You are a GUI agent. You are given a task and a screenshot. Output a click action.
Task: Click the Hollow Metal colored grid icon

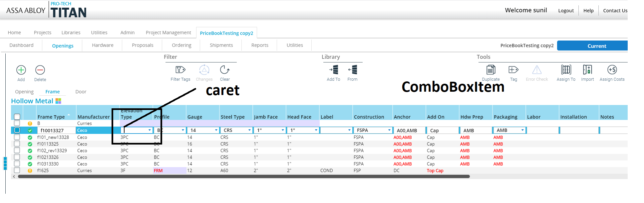pos(58,101)
